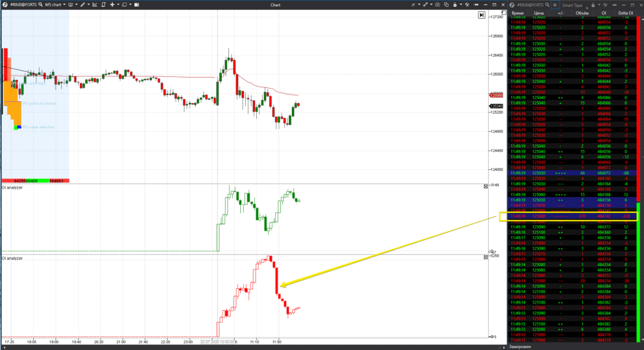Expand the plus tool dropdown arrow
Viewport: 644px width, 350px height.
pos(118,4)
